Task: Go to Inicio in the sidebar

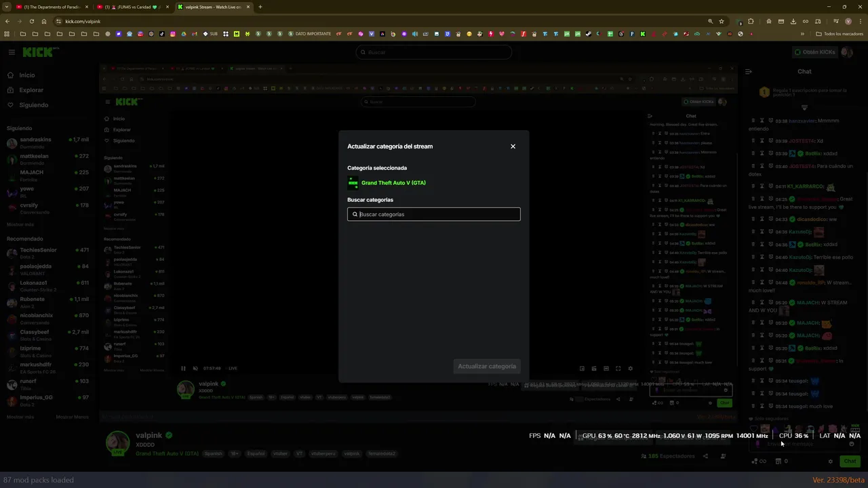Action: [x=21, y=75]
